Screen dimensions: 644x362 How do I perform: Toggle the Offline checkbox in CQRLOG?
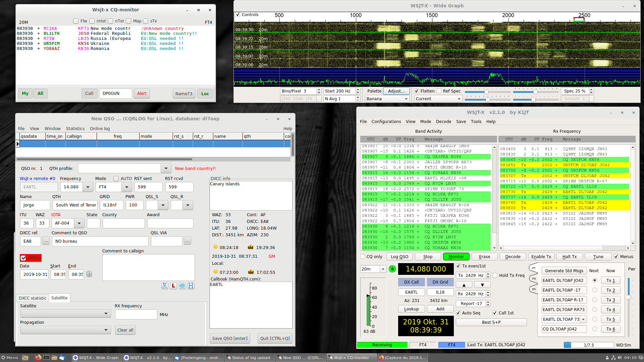tap(23, 258)
